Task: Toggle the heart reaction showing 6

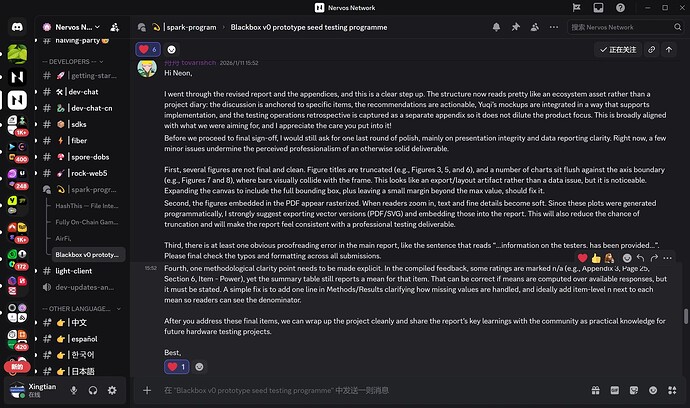Action: click(x=148, y=48)
